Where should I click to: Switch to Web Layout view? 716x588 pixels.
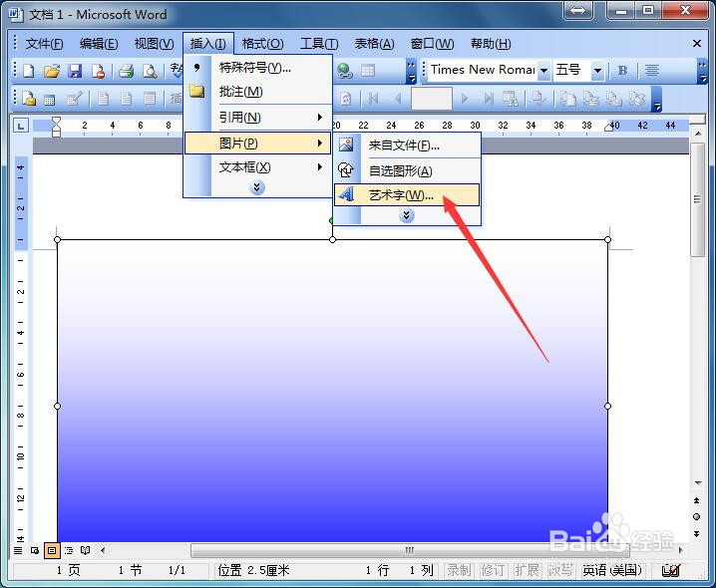(x=34, y=550)
